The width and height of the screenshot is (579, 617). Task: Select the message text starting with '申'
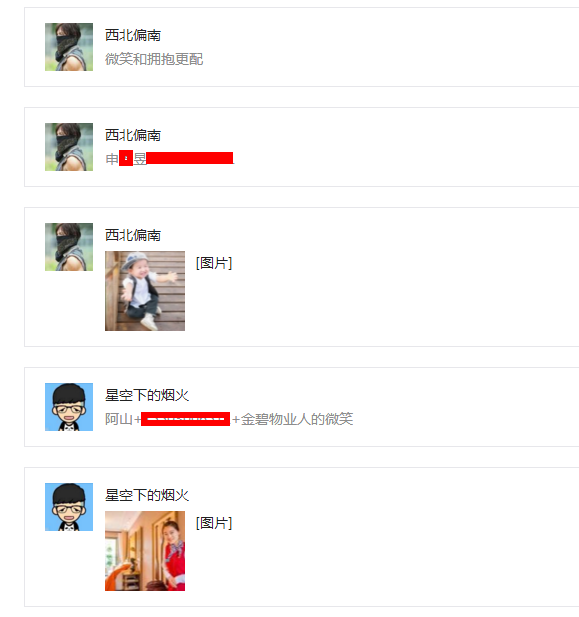point(169,159)
